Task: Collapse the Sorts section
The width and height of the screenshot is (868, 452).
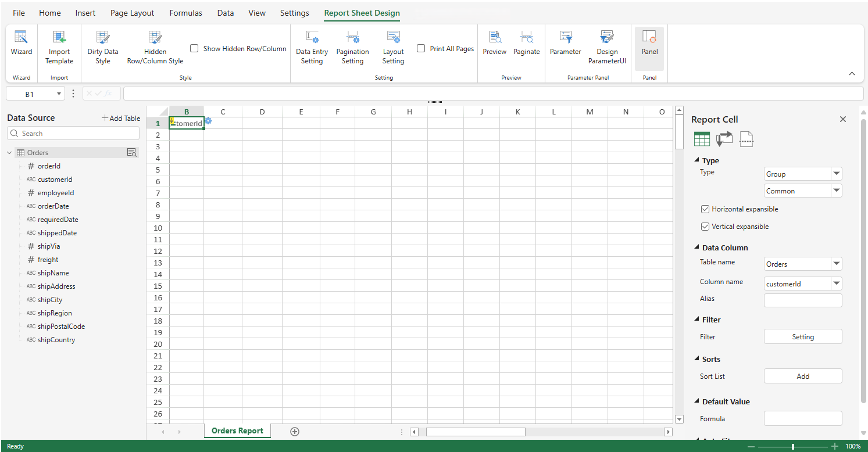Action: pos(697,359)
